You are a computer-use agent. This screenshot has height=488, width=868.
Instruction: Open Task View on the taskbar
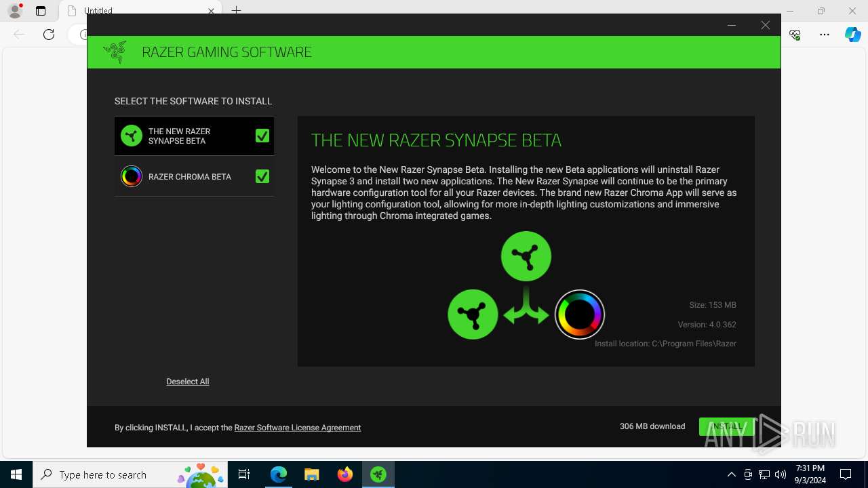244,474
